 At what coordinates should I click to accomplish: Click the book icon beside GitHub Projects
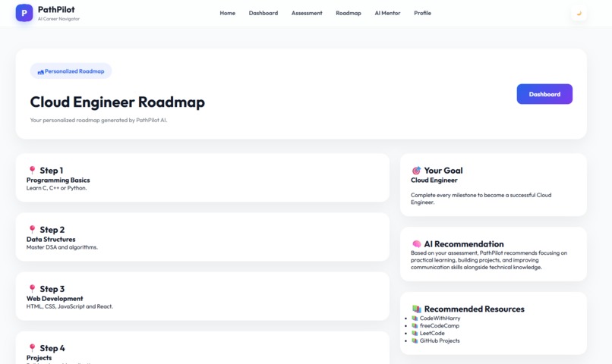(x=415, y=340)
